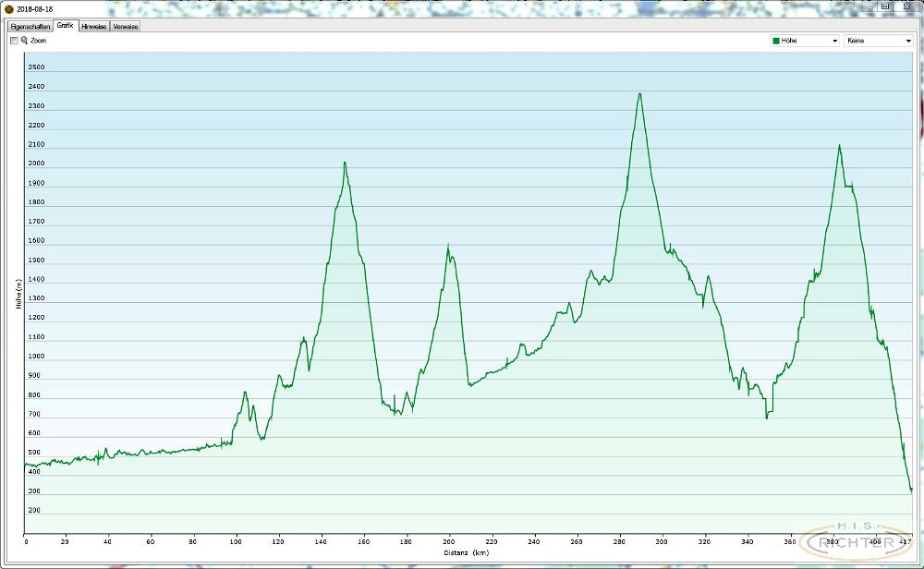
Task: Click the green Höhe color swatch
Action: coord(776,41)
